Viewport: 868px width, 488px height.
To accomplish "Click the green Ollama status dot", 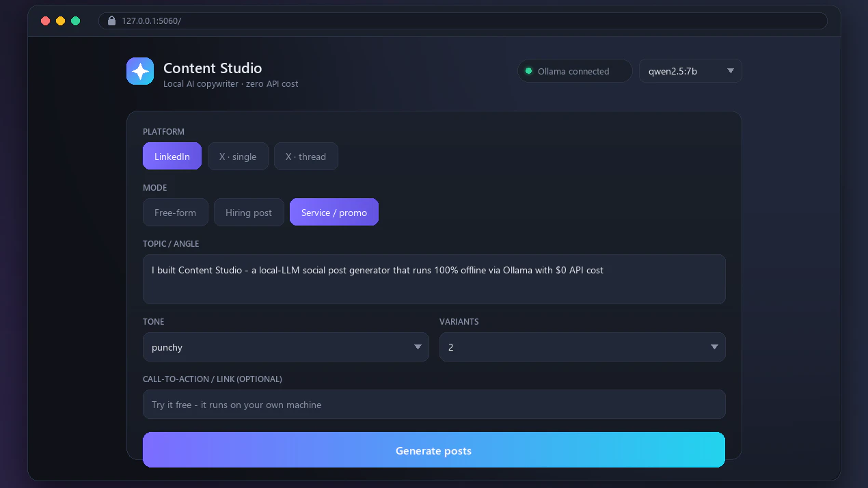I will 528,71.
